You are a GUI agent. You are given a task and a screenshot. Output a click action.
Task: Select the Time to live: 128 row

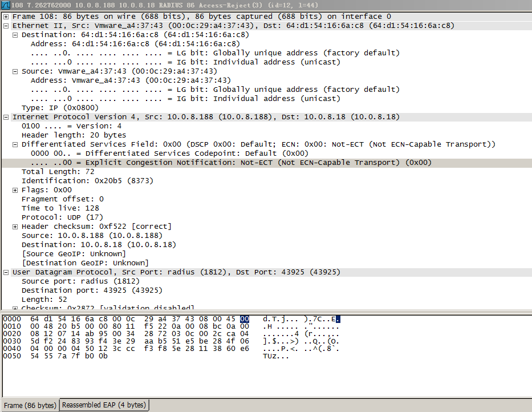[57, 208]
